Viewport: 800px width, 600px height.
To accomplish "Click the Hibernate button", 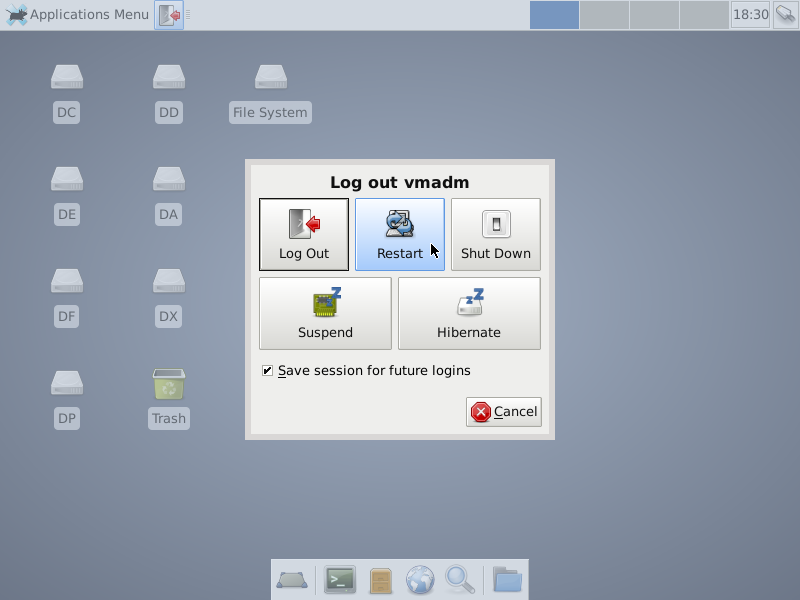I will pyautogui.click(x=469, y=313).
